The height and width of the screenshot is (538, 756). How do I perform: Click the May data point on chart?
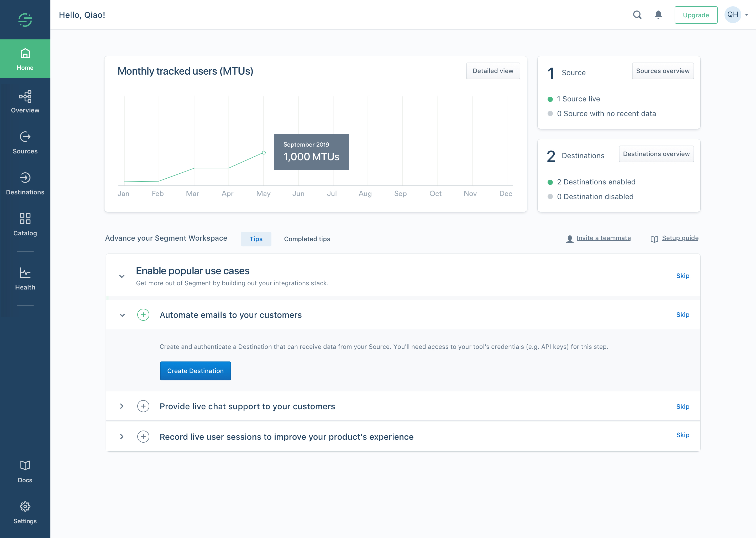pyautogui.click(x=264, y=153)
